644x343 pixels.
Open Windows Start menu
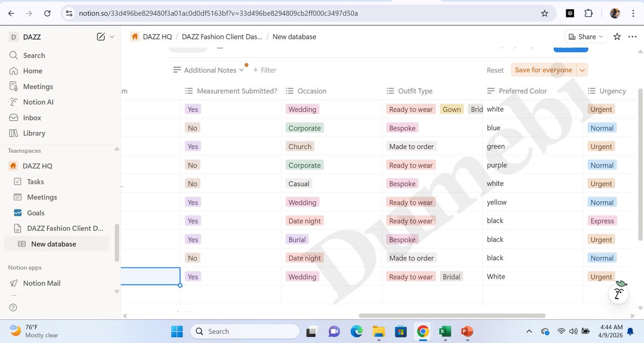(177, 331)
